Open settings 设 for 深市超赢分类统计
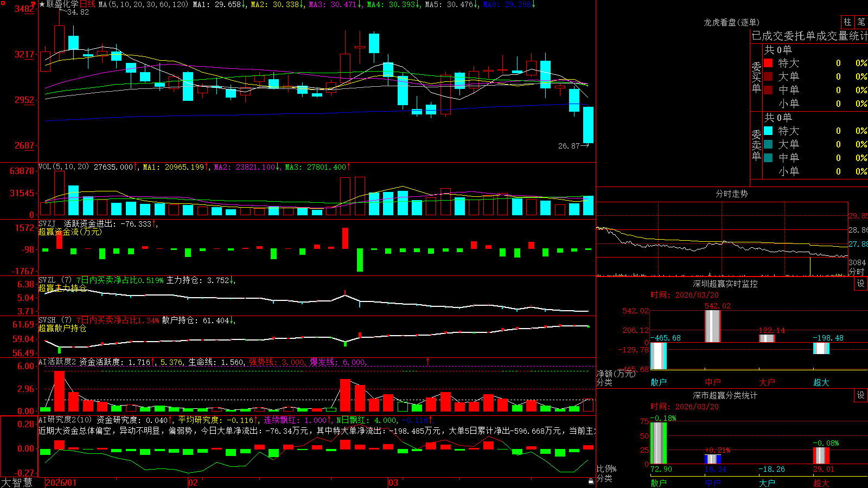 tap(861, 396)
